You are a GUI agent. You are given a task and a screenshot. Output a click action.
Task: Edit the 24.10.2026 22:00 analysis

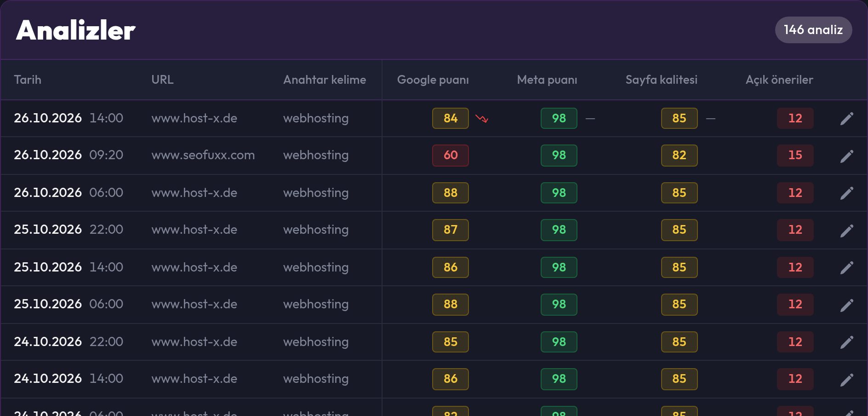(x=846, y=342)
